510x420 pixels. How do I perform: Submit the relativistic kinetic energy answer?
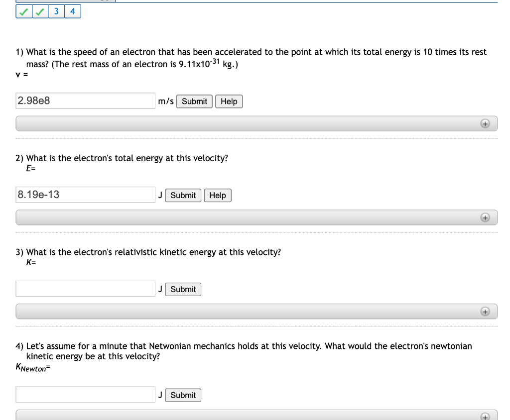[x=183, y=289]
